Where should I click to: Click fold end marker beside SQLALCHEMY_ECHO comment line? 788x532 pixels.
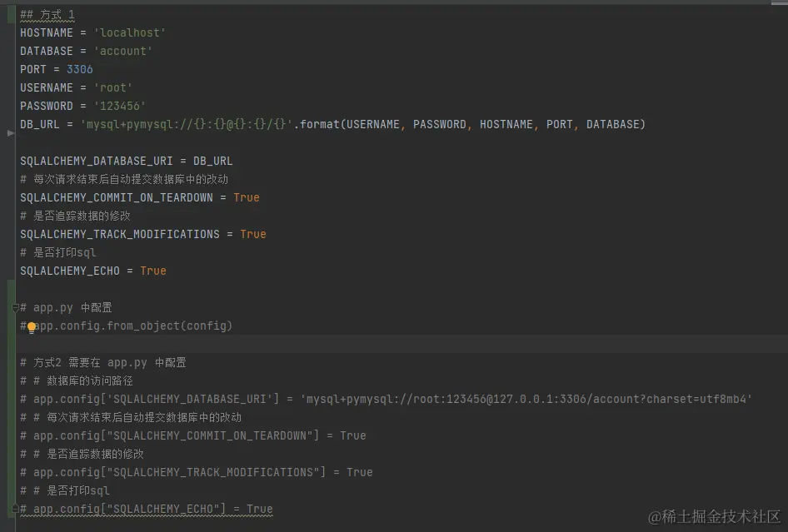tap(15, 509)
